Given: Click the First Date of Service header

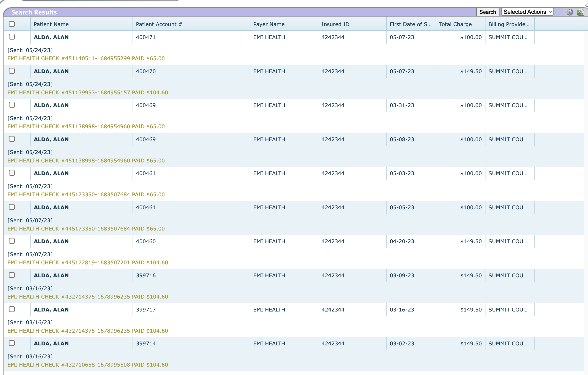Looking at the screenshot, I should coord(410,24).
